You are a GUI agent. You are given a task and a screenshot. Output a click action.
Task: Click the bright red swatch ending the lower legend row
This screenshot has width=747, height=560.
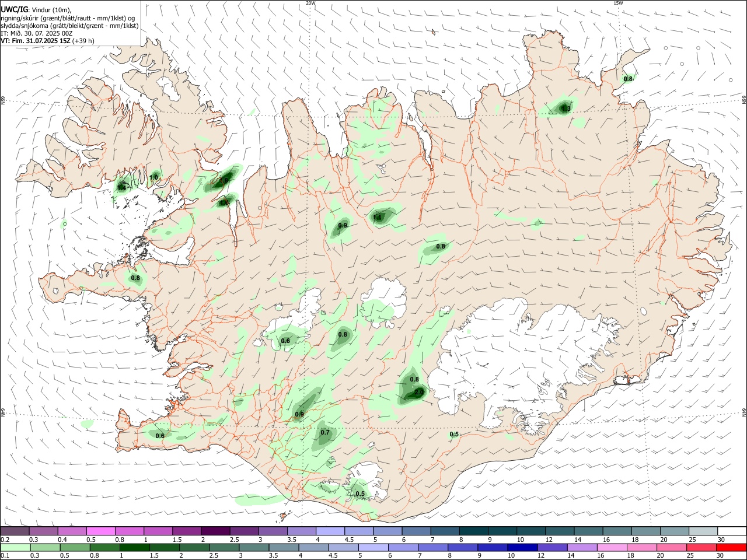731,547
